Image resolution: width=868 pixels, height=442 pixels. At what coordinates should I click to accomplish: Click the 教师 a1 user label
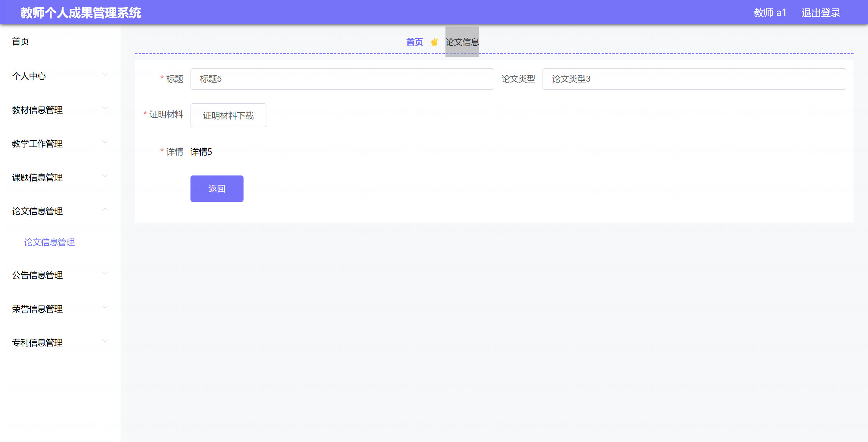[x=770, y=13]
